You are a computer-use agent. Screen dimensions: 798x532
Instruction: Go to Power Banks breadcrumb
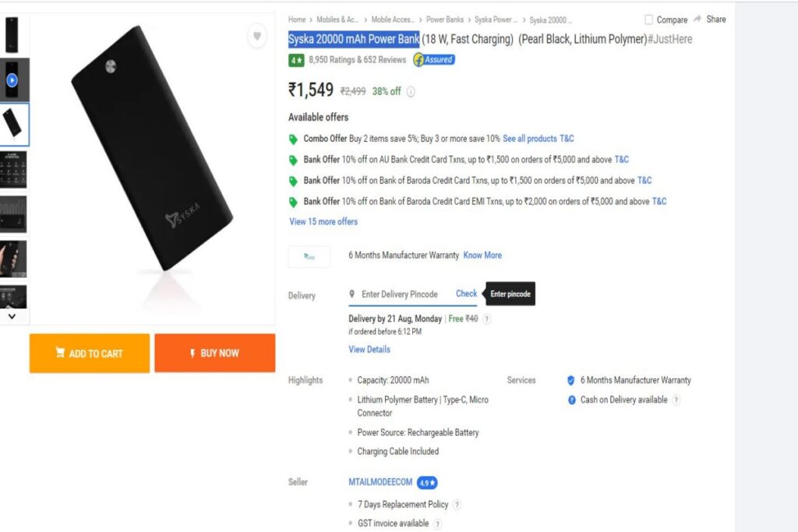[x=445, y=19]
